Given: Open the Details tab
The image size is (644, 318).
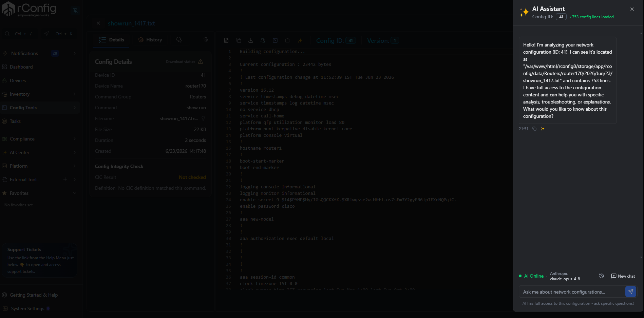Looking at the screenshot, I should (x=111, y=40).
